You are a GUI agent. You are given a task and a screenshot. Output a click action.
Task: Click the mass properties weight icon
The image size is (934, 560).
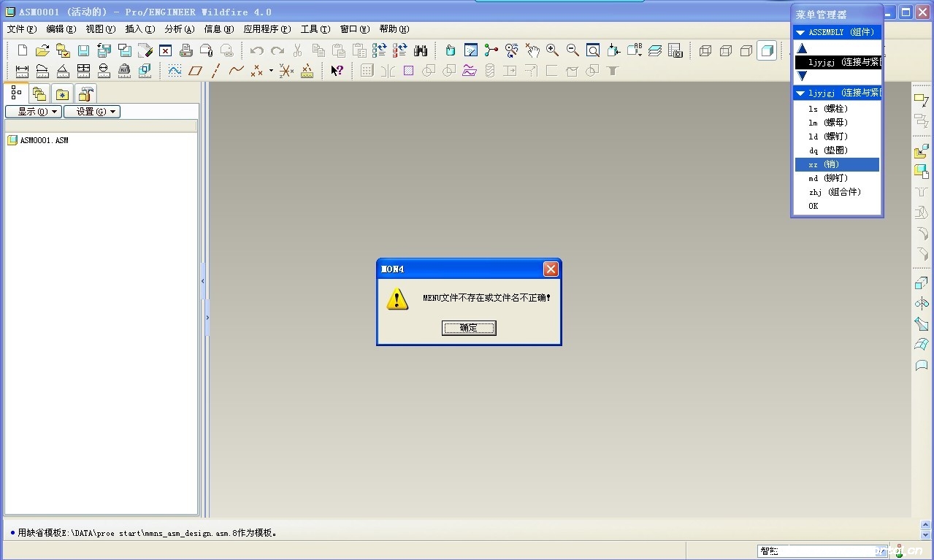point(124,71)
